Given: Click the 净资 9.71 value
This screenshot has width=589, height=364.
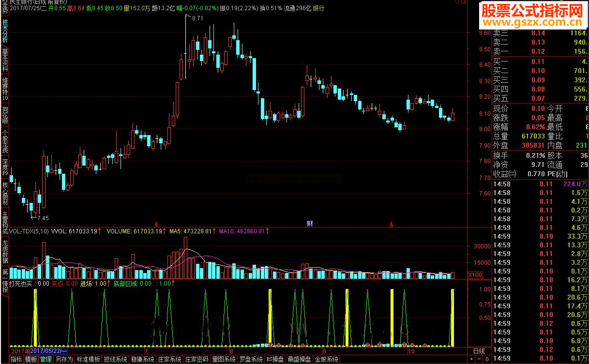Looking at the screenshot, I should pyautogui.click(x=538, y=165).
